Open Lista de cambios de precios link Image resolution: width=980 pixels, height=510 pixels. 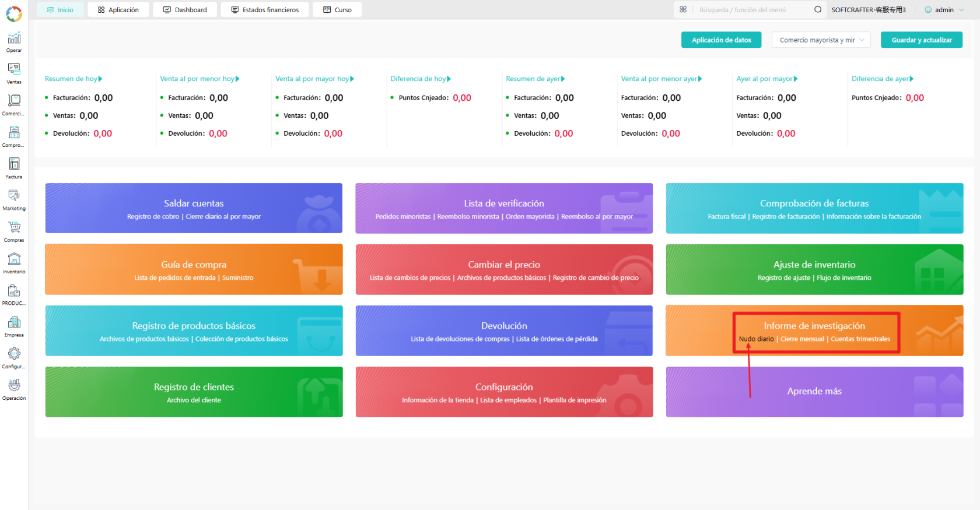(x=410, y=277)
